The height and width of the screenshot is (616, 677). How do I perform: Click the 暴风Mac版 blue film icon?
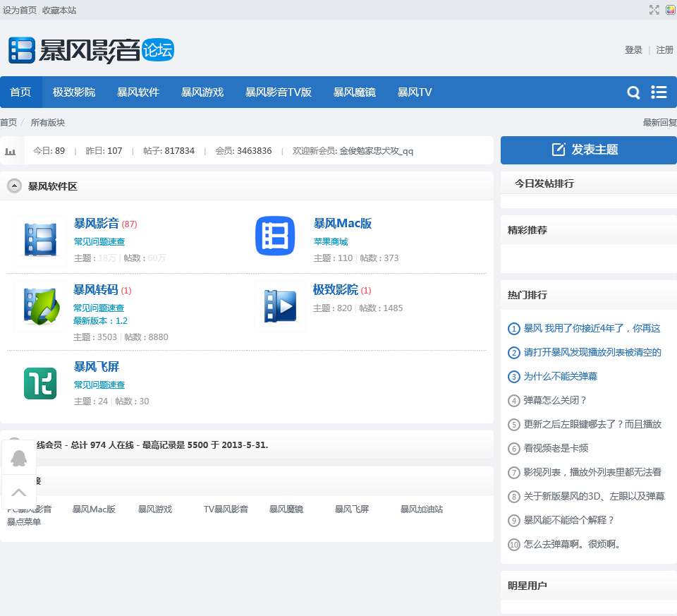[x=275, y=236]
